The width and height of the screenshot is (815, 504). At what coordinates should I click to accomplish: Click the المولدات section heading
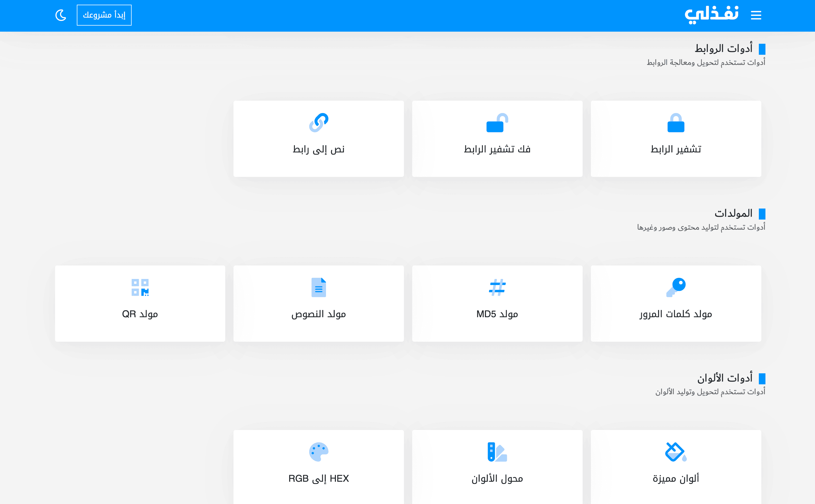pyautogui.click(x=733, y=213)
